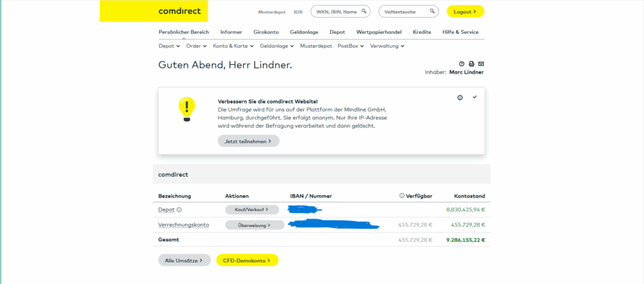Open help via the question mark icon
This screenshot has height=284, width=644.
462,63
